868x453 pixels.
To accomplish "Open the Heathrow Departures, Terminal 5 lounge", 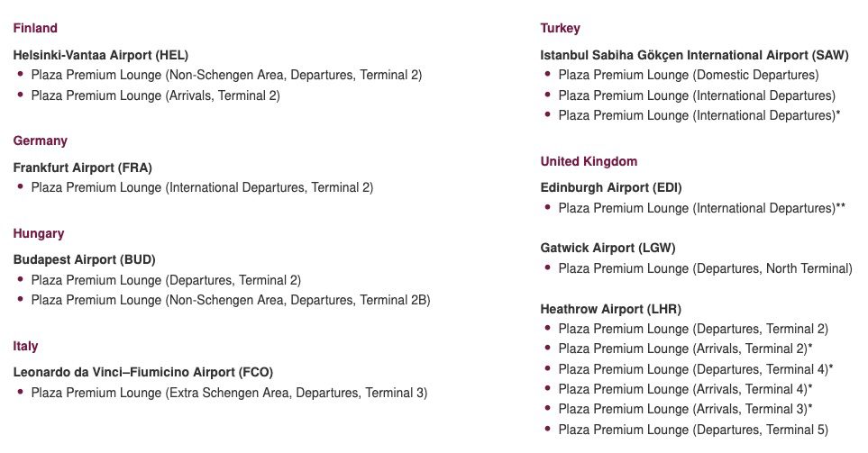I will coord(693,430).
